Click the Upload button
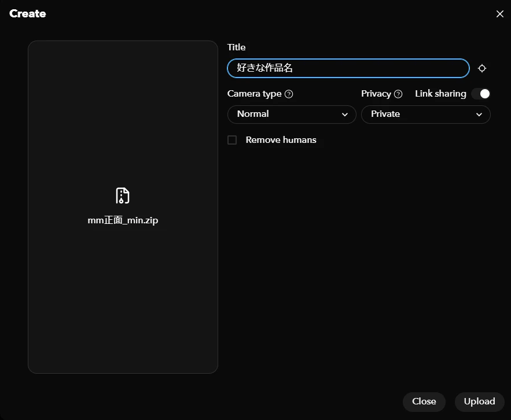The image size is (511, 420). point(479,401)
